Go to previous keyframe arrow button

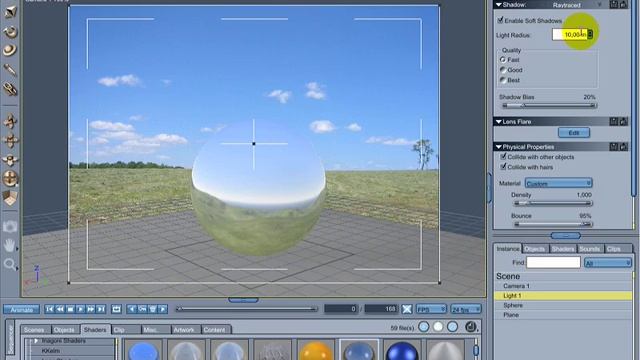[x=131, y=309]
